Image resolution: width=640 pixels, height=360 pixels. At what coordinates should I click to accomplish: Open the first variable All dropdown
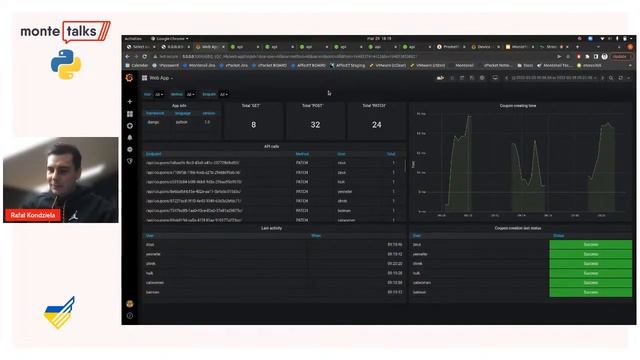pyautogui.click(x=159, y=94)
